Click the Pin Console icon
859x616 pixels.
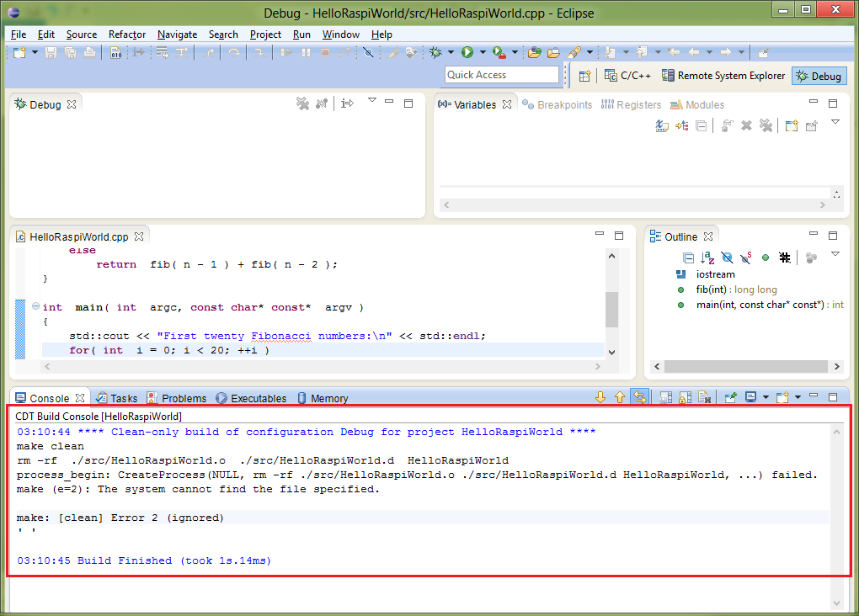point(730,397)
